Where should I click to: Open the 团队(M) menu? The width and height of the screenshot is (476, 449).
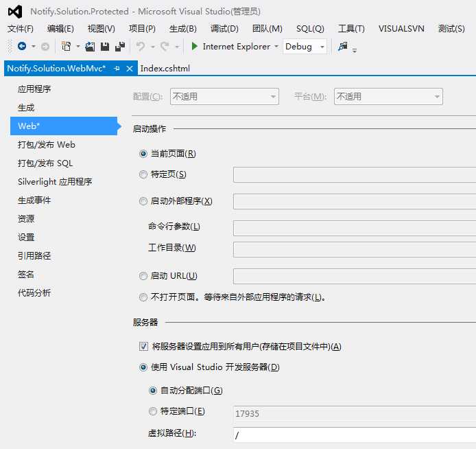[267, 29]
